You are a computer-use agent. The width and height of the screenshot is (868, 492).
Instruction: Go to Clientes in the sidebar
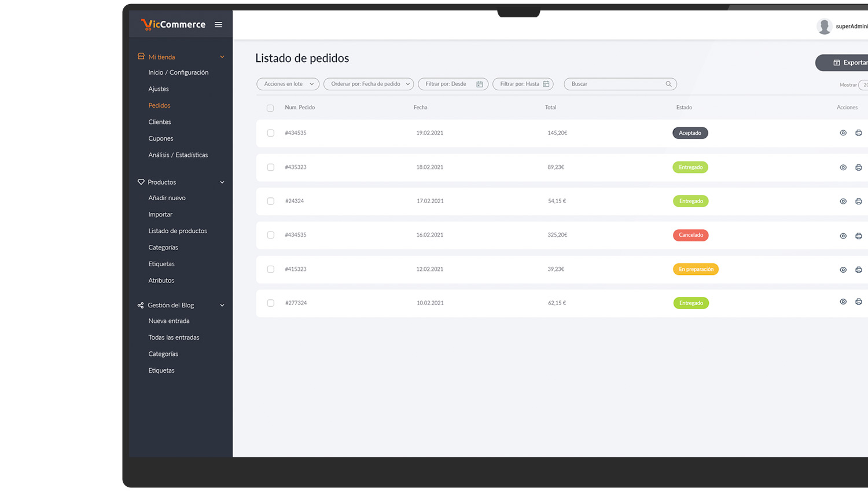click(x=160, y=122)
